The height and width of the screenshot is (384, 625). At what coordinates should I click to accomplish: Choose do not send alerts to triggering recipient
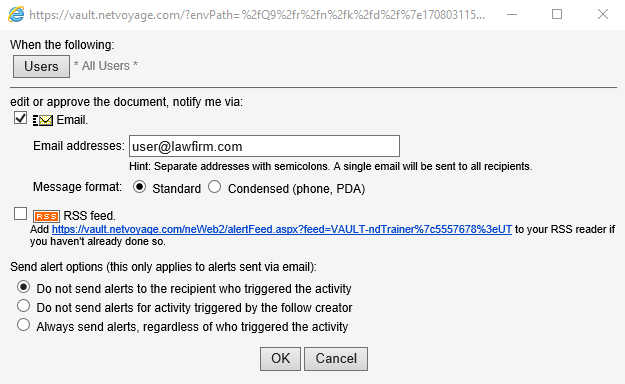pyautogui.click(x=24, y=287)
